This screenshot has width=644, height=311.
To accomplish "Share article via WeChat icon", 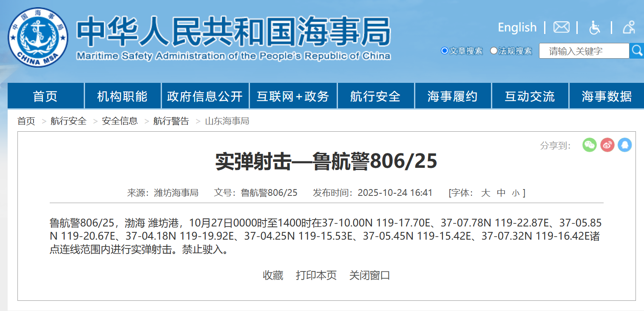I will pyautogui.click(x=590, y=145).
